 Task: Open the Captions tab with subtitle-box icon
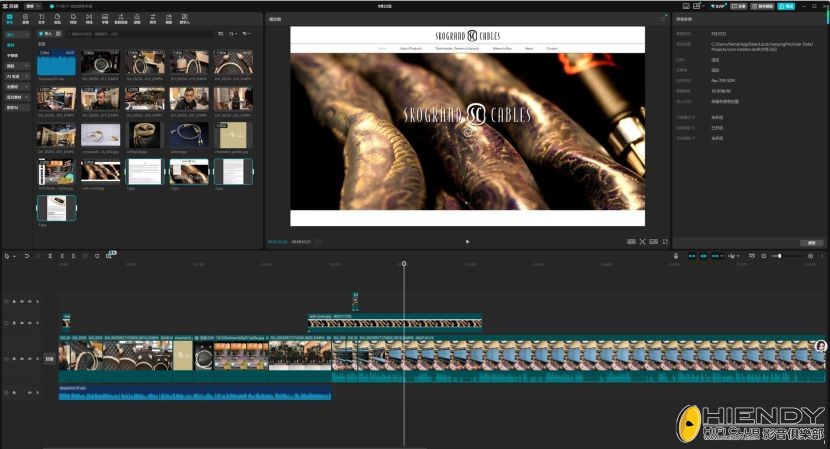pos(105,19)
